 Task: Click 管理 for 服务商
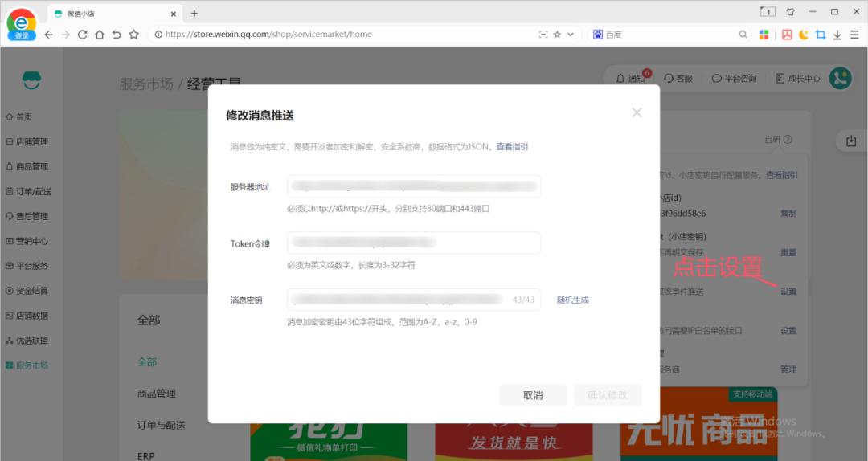click(x=788, y=369)
